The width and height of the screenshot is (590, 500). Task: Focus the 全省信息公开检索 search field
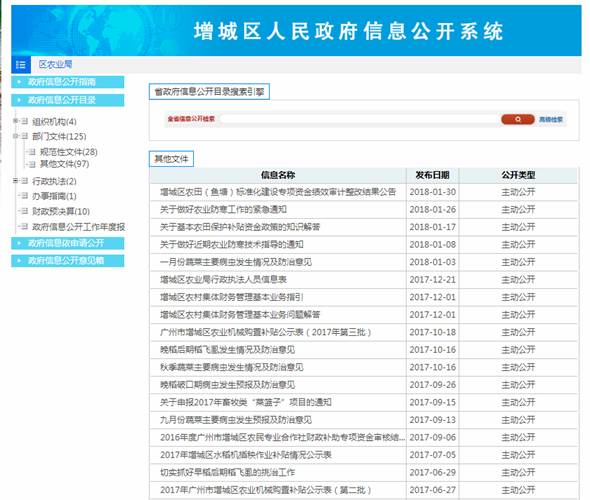(x=359, y=119)
